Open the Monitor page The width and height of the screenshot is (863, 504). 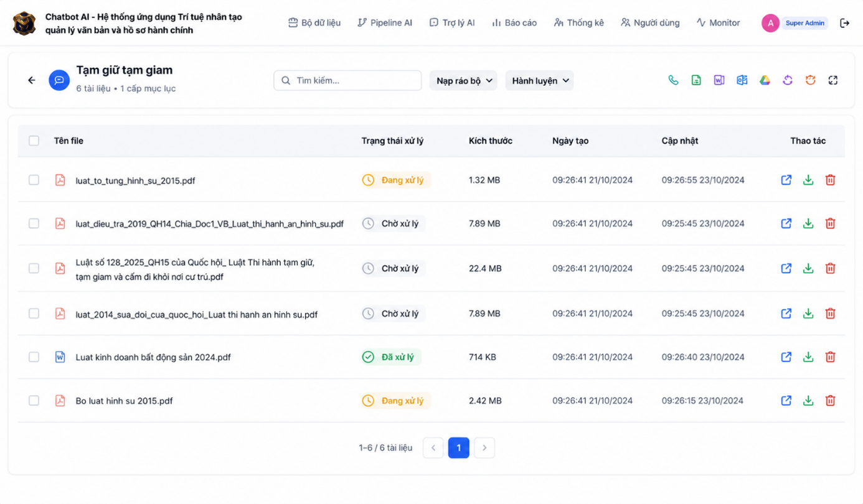click(x=718, y=23)
